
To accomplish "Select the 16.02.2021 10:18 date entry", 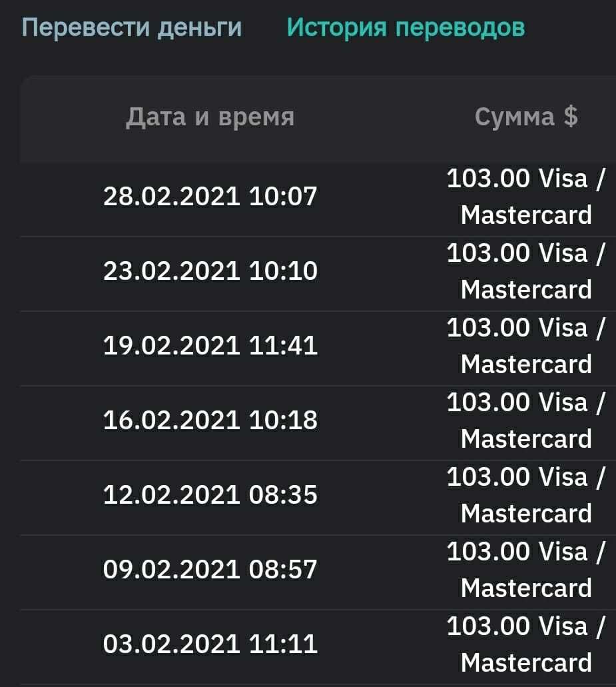I will click(210, 420).
